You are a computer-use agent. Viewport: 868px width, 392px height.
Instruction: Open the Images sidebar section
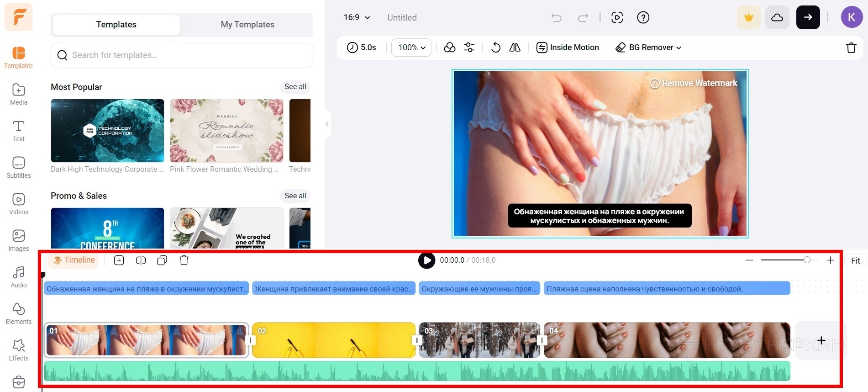coord(18,240)
